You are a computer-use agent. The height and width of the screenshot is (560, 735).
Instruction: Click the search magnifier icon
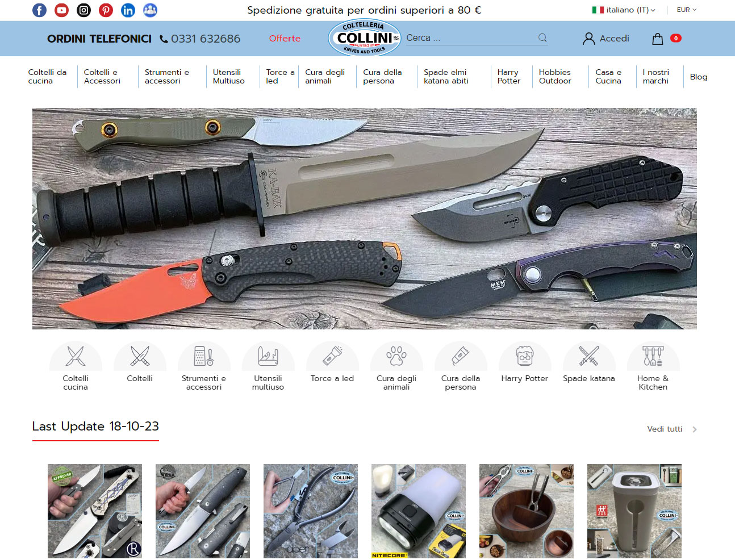542,37
